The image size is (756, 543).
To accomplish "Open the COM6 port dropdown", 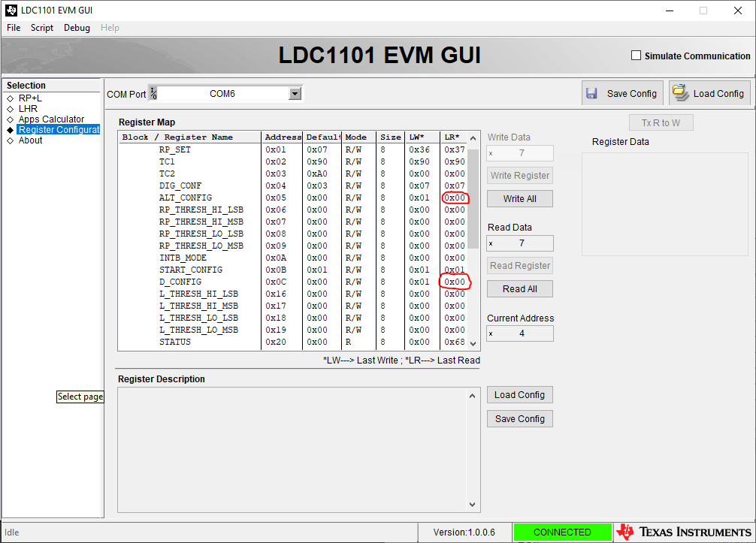I will (295, 93).
